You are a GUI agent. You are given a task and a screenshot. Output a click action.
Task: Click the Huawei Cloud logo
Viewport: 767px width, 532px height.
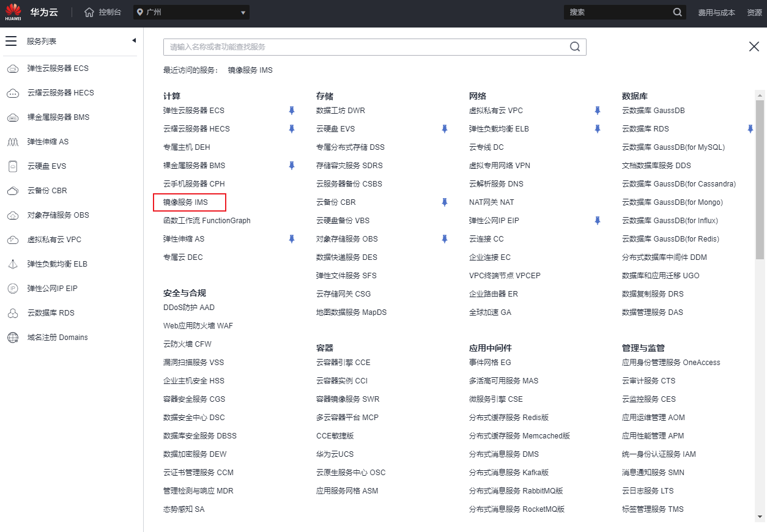[13, 12]
